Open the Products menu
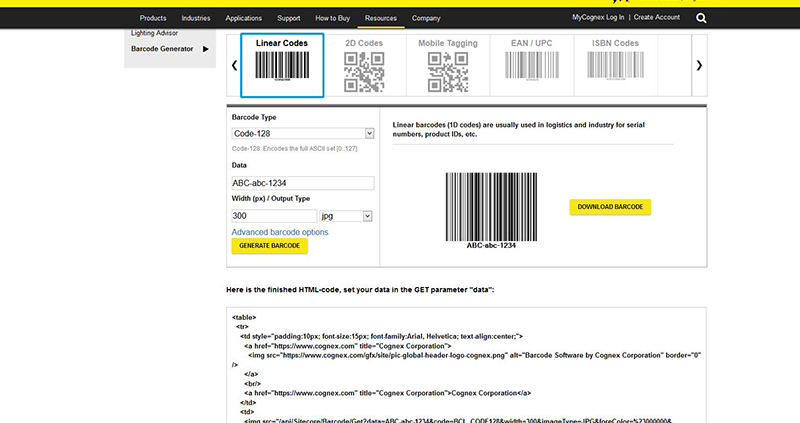The height and width of the screenshot is (423, 800). [x=153, y=18]
